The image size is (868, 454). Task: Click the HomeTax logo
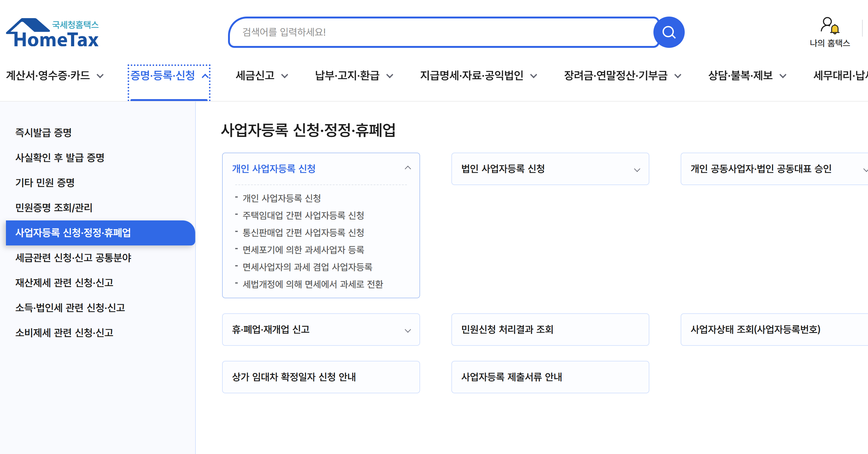click(x=53, y=33)
